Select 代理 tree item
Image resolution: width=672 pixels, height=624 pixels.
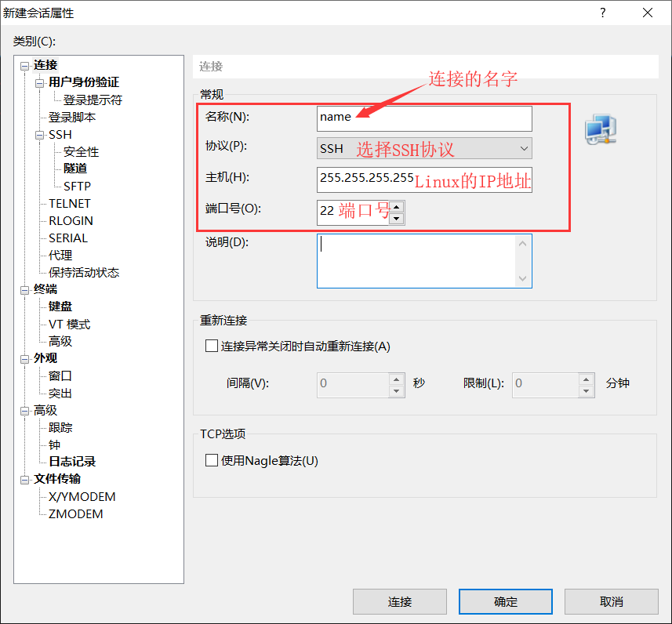60,255
